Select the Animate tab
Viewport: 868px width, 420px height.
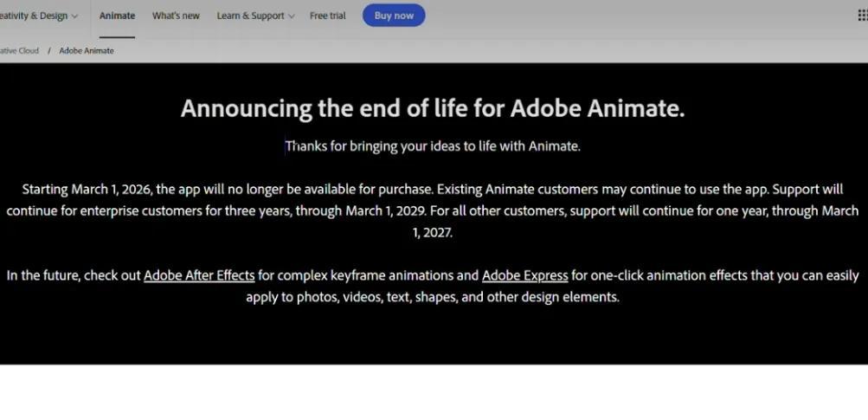[x=117, y=16]
